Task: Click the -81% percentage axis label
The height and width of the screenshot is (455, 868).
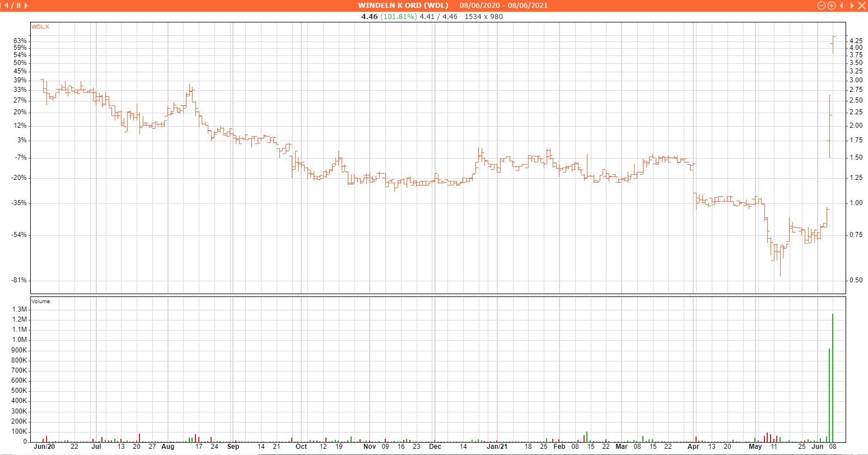Action: (20, 280)
